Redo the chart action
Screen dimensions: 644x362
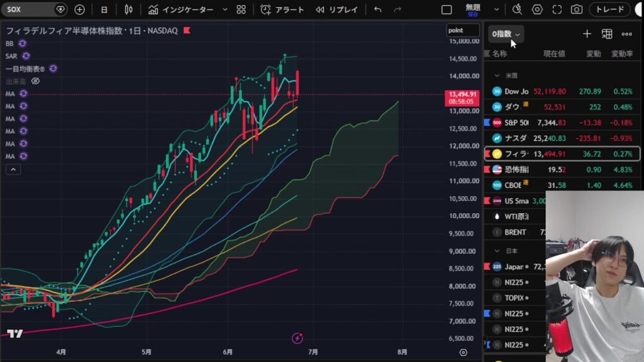coord(397,9)
